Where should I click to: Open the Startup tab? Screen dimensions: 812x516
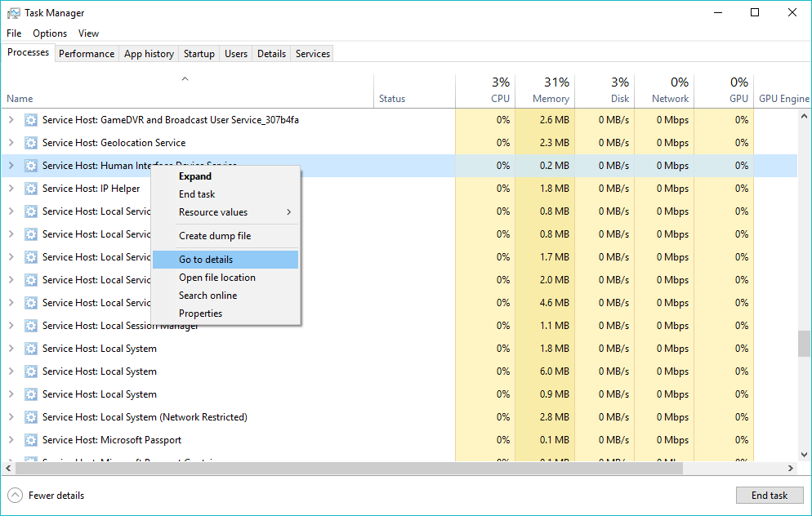[x=199, y=54]
